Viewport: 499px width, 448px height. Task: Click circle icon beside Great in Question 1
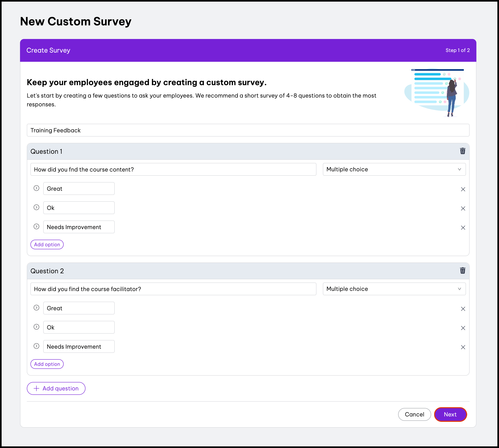click(36, 188)
